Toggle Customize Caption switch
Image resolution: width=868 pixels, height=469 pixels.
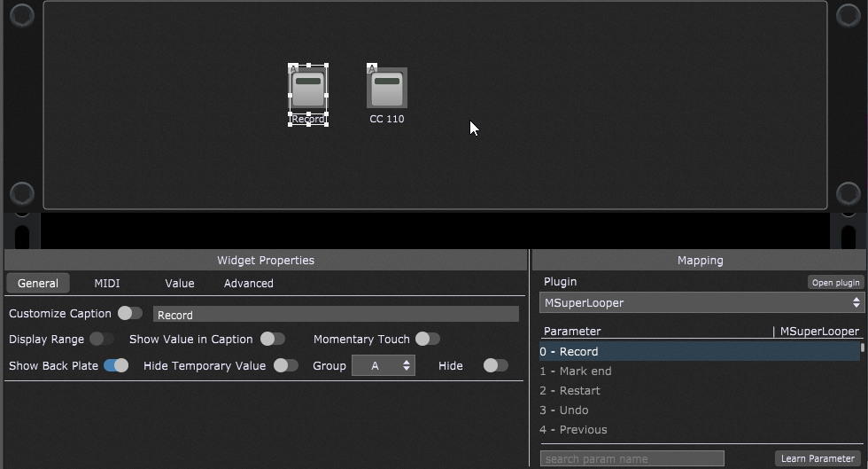(x=130, y=313)
